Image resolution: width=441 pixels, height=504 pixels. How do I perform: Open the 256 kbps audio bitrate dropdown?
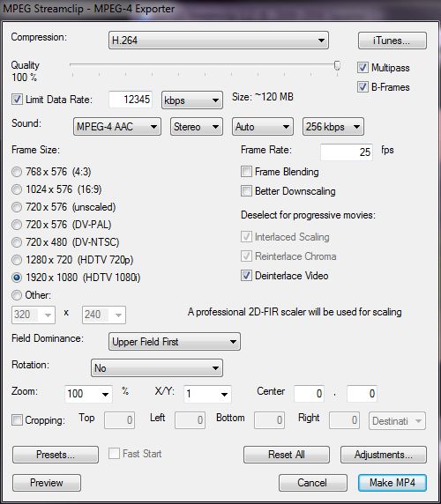pyautogui.click(x=333, y=127)
